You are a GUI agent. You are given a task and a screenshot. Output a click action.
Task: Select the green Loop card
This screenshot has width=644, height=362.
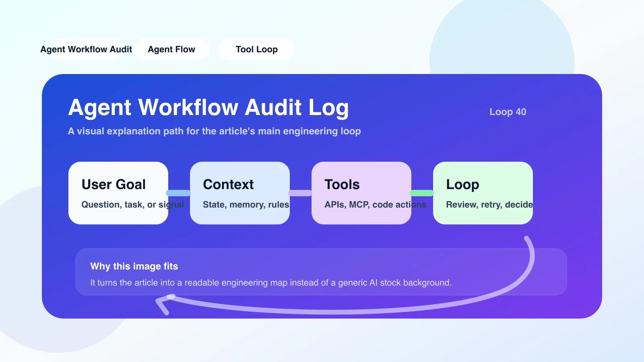point(483,193)
